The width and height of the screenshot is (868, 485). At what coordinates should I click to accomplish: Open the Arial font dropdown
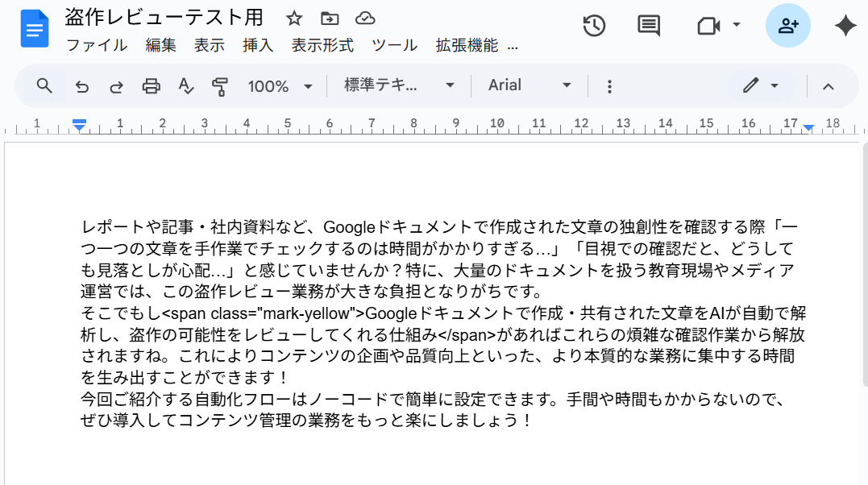tap(529, 85)
